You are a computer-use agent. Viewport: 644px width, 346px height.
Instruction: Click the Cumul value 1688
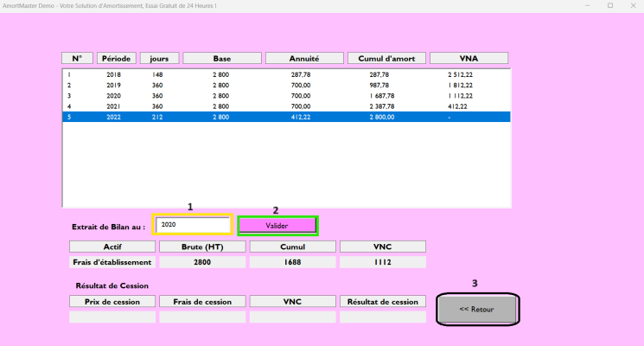[292, 262]
